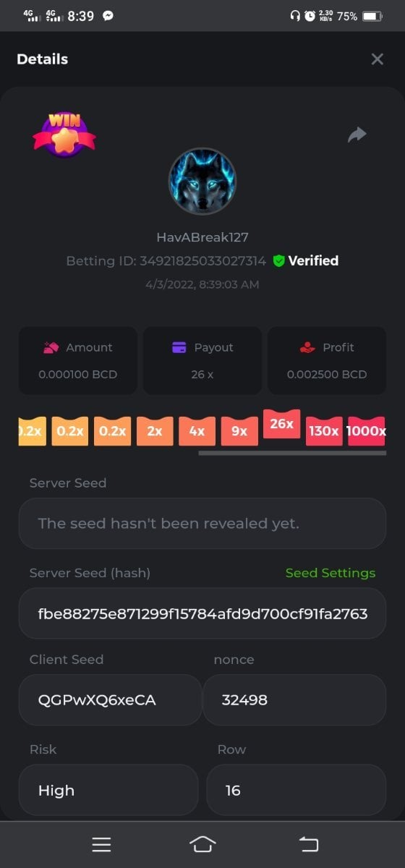Click the Risk field showing High
The width and height of the screenshot is (405, 868).
(108, 790)
